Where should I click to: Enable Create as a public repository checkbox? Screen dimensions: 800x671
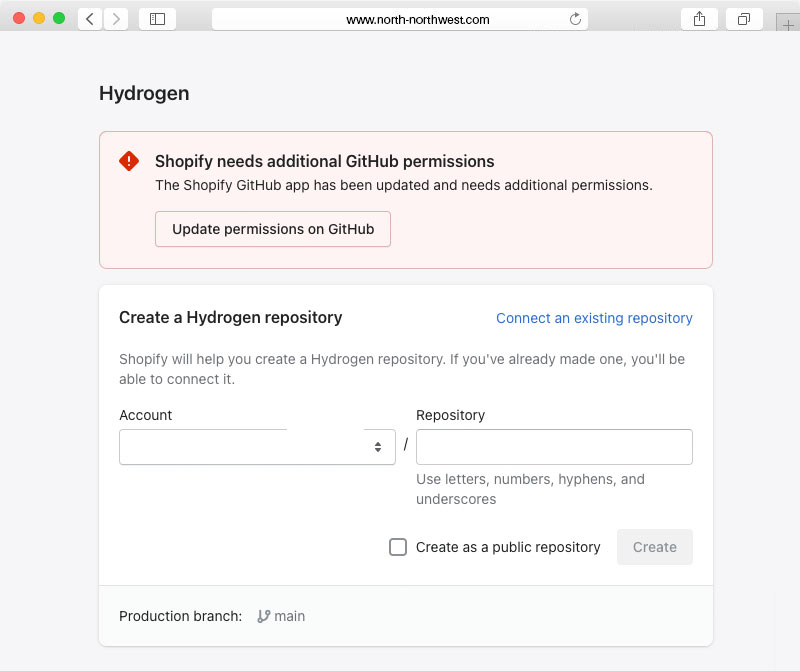[398, 547]
